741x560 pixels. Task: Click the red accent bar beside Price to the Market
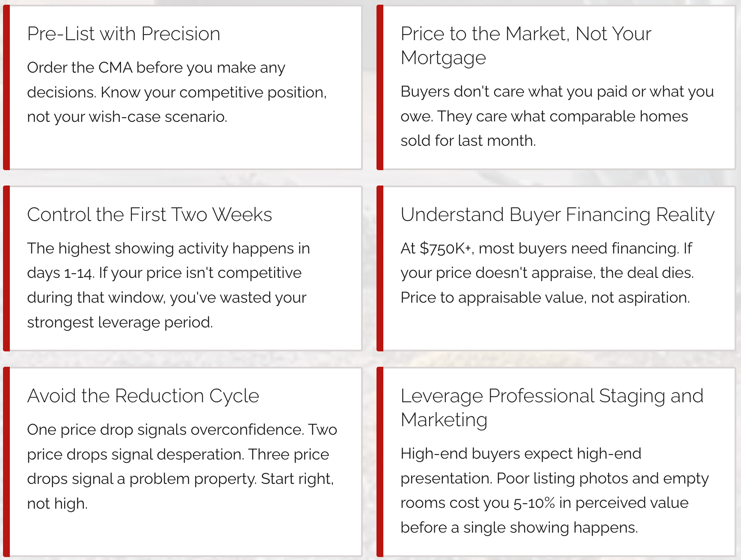click(380, 88)
